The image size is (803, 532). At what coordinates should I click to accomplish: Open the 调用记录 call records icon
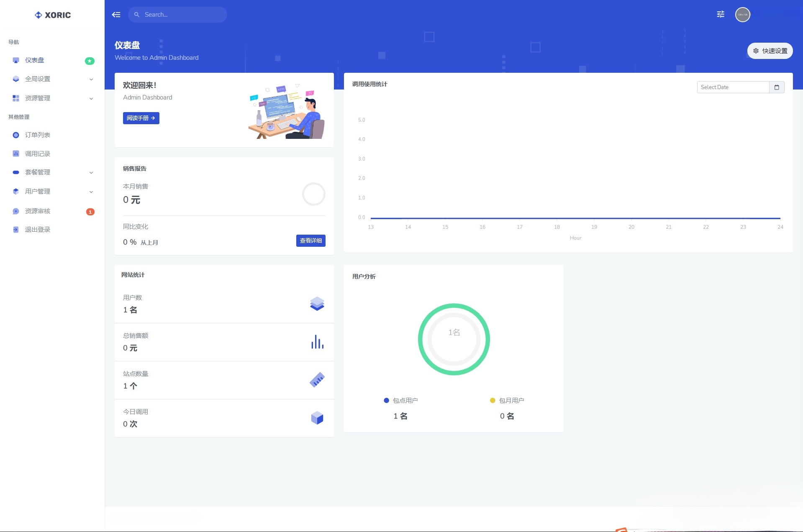pyautogui.click(x=15, y=153)
